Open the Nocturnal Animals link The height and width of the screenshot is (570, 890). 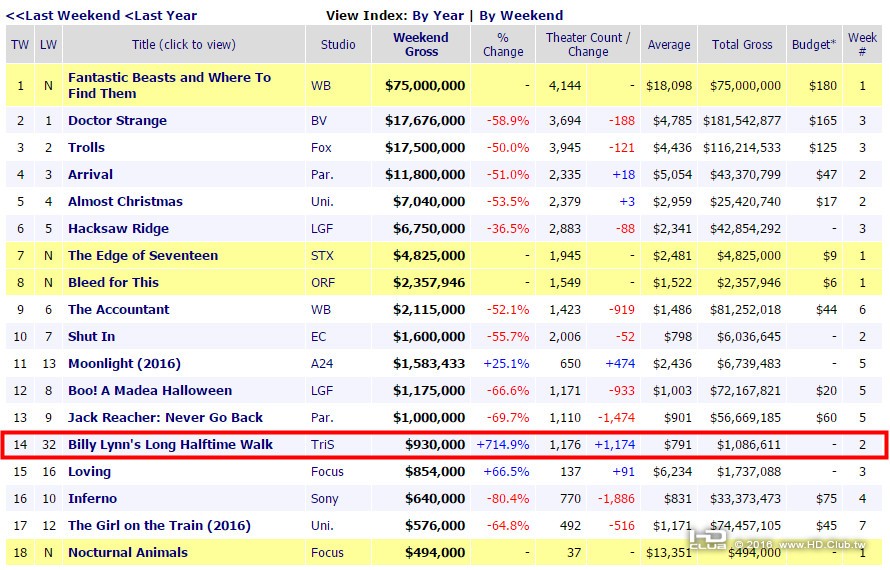[127, 553]
